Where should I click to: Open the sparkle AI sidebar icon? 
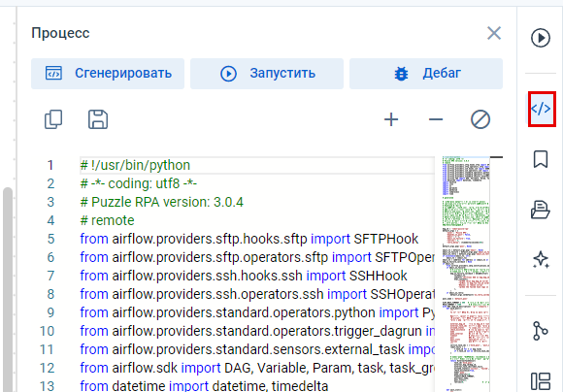(x=541, y=259)
